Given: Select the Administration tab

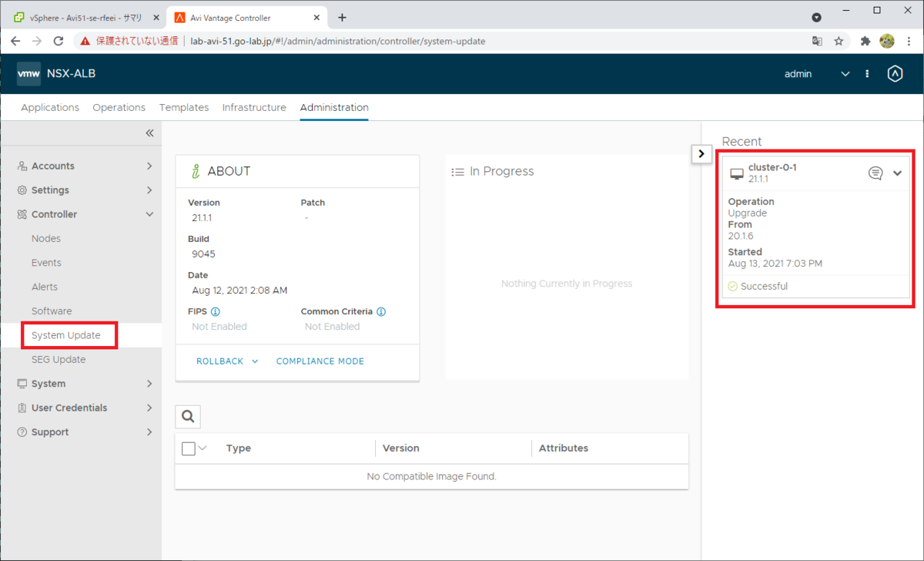Looking at the screenshot, I should click(334, 108).
